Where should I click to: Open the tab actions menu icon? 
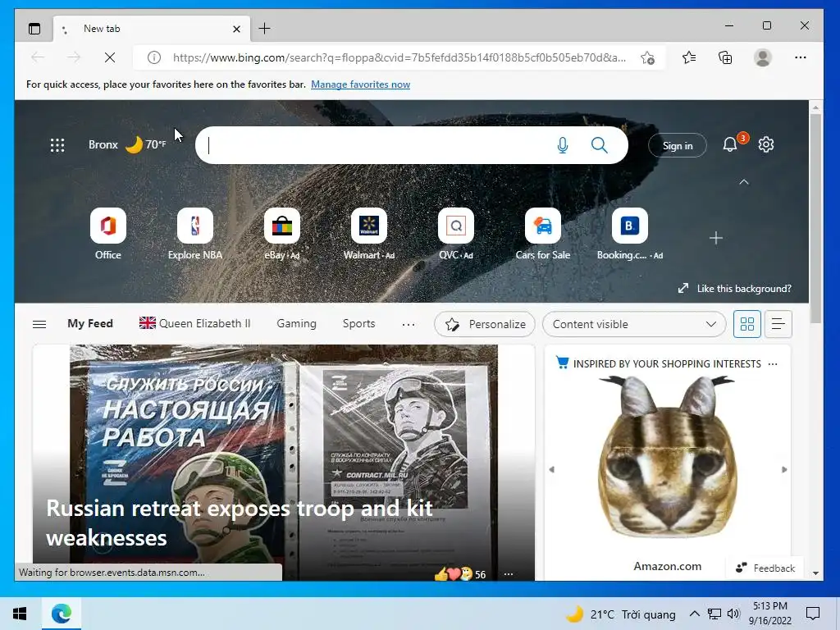(x=34, y=29)
